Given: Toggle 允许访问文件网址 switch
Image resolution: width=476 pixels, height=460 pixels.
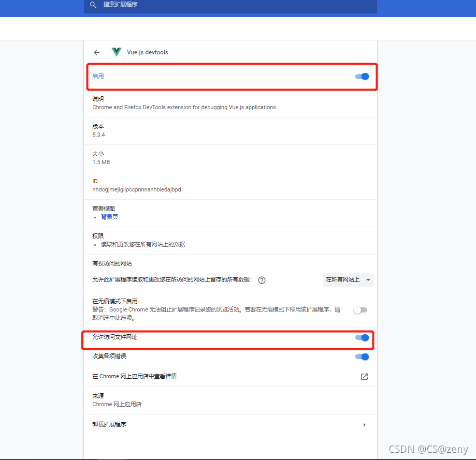Looking at the screenshot, I should (x=362, y=337).
